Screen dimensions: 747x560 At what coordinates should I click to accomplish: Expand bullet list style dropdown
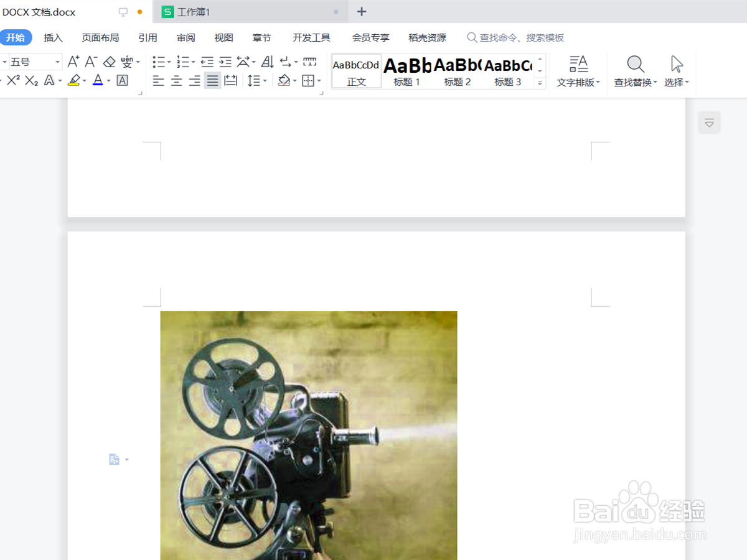coord(169,62)
